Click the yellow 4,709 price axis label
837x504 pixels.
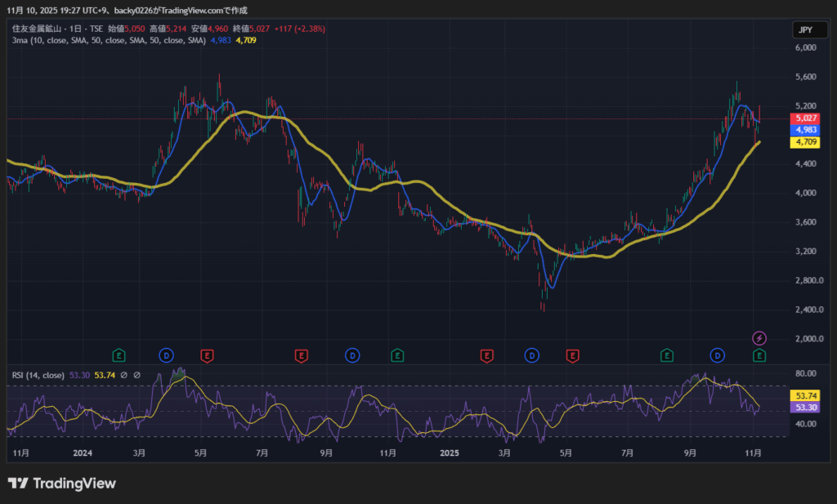point(805,142)
